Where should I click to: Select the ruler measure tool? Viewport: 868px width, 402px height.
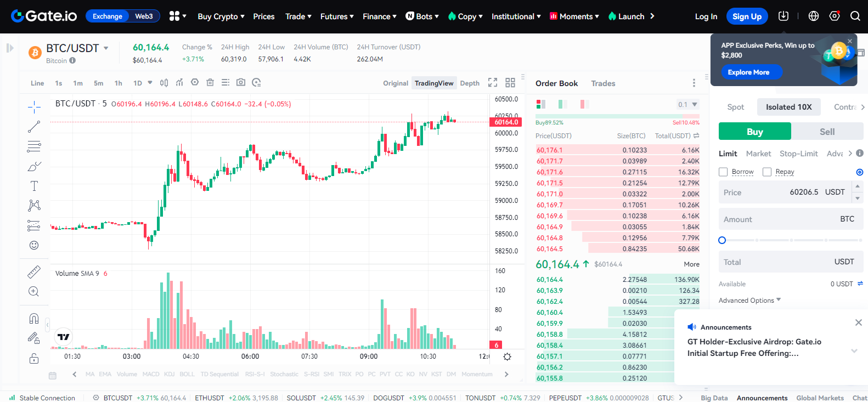pyautogui.click(x=34, y=271)
